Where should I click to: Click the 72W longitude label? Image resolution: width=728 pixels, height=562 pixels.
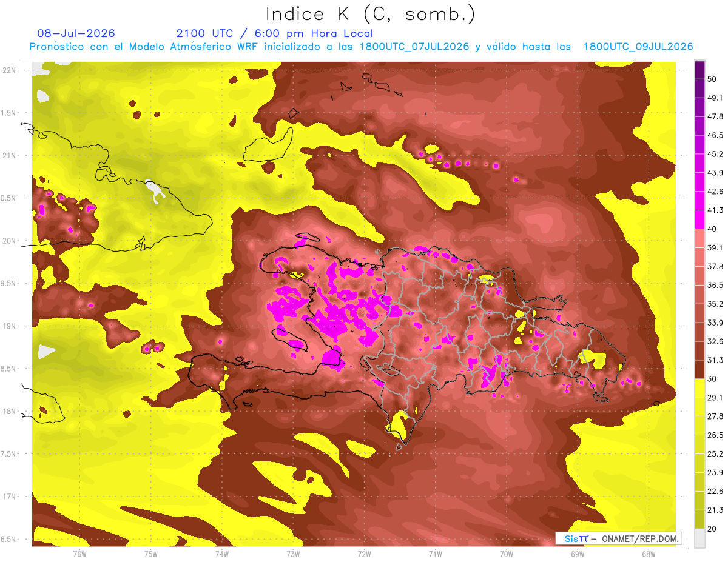click(x=364, y=554)
